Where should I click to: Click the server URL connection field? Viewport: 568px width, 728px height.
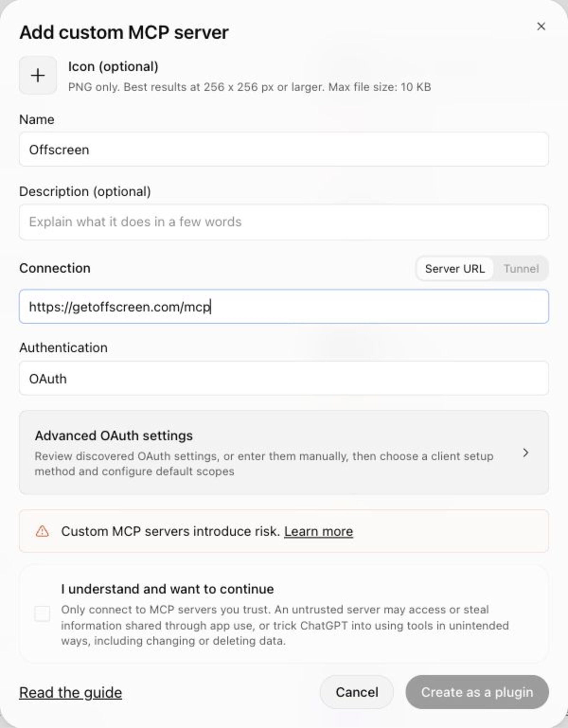click(x=284, y=307)
